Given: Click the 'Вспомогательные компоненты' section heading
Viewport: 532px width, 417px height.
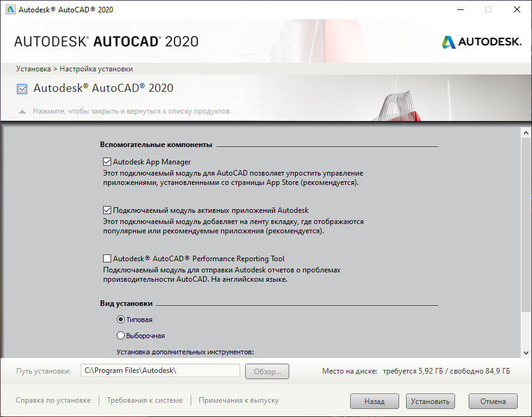Looking at the screenshot, I should [156, 145].
